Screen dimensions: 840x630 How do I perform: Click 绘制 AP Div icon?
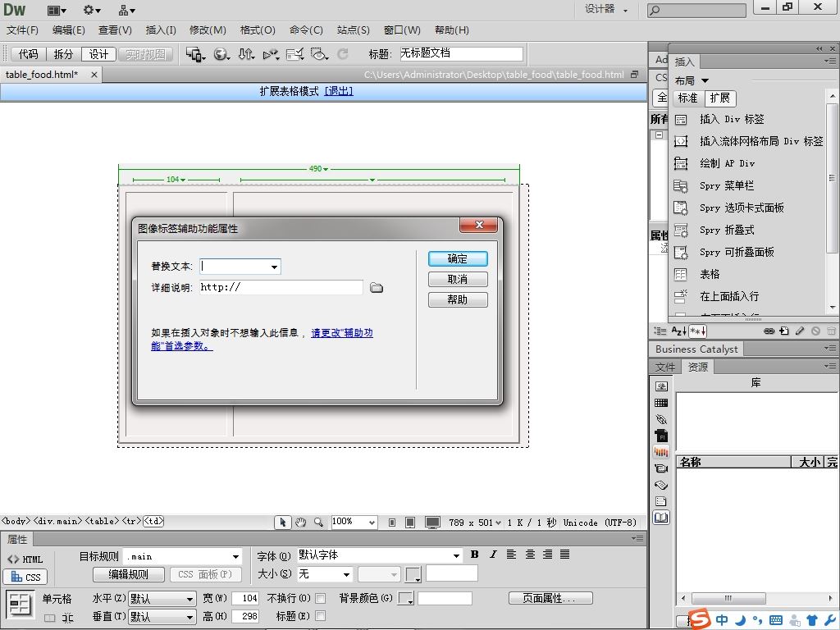click(x=680, y=163)
